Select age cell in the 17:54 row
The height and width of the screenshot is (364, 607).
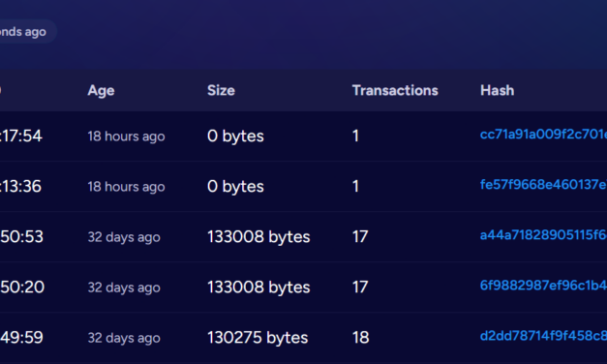tap(126, 136)
